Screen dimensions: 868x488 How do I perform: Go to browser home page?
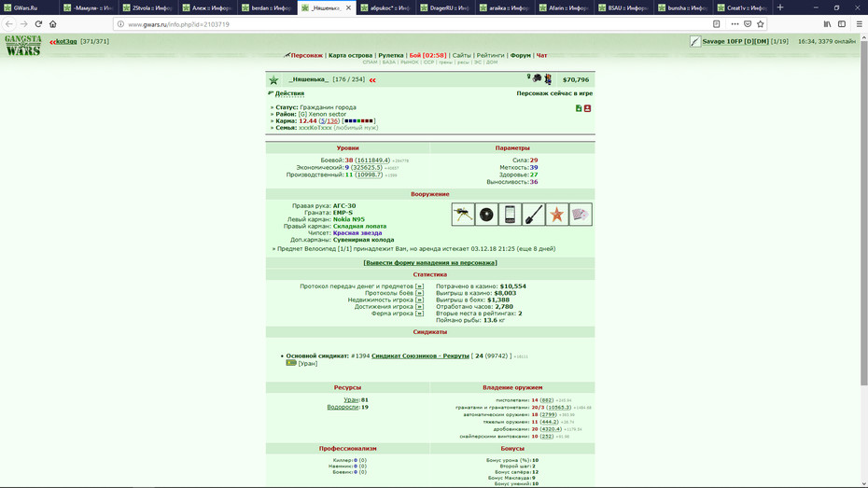pyautogui.click(x=53, y=23)
